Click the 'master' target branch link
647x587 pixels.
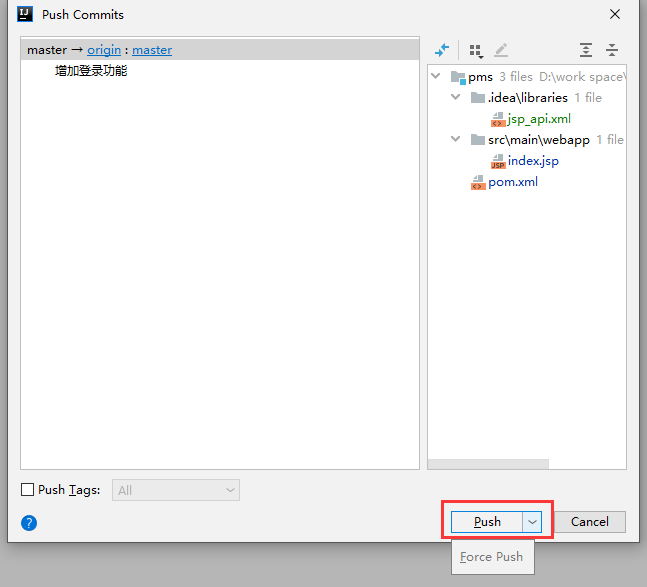pos(152,50)
